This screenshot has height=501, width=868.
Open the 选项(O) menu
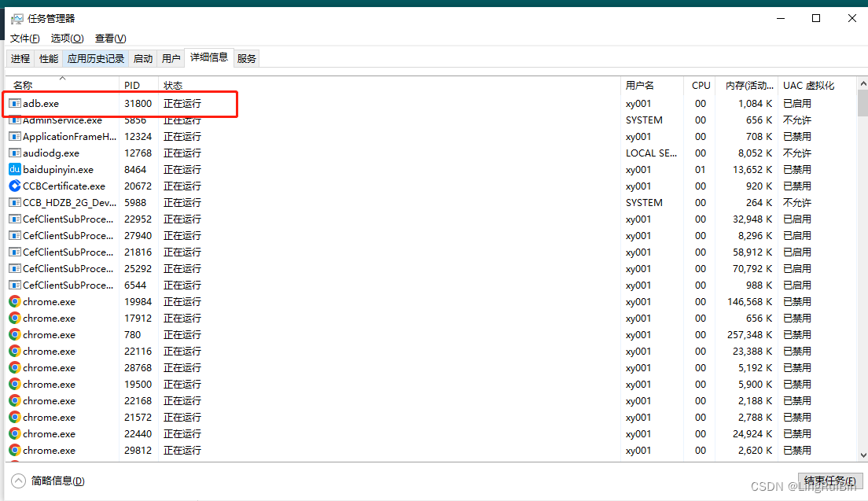(x=67, y=39)
